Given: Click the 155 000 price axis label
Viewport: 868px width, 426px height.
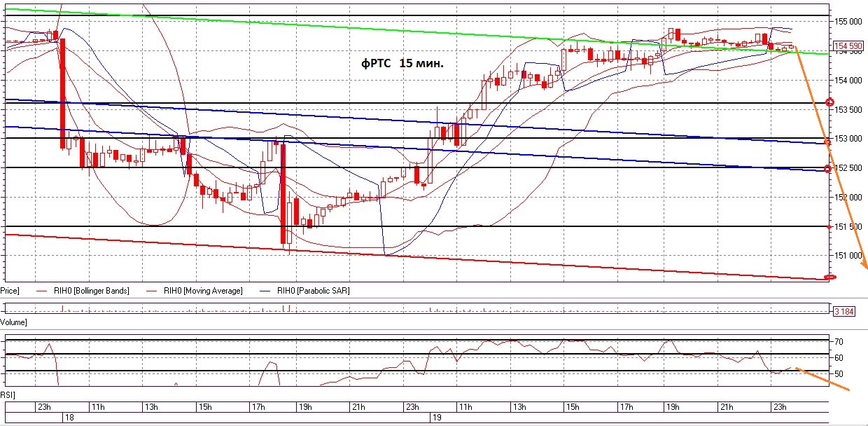Looking at the screenshot, I should tap(848, 22).
